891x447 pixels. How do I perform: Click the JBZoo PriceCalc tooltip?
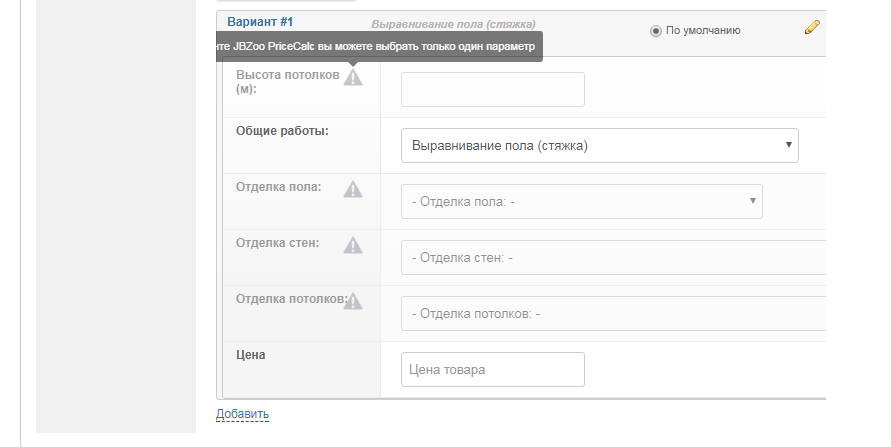380,47
